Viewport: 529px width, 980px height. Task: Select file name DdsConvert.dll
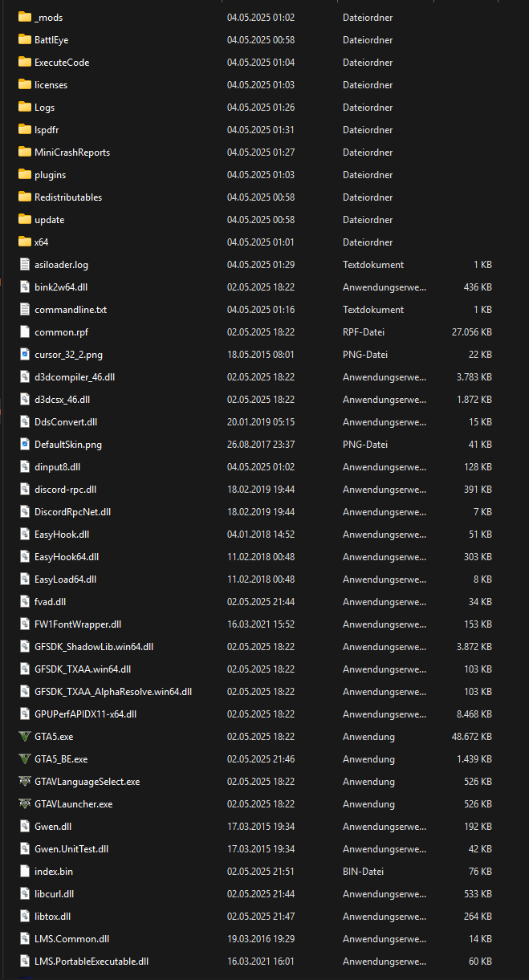[66, 421]
